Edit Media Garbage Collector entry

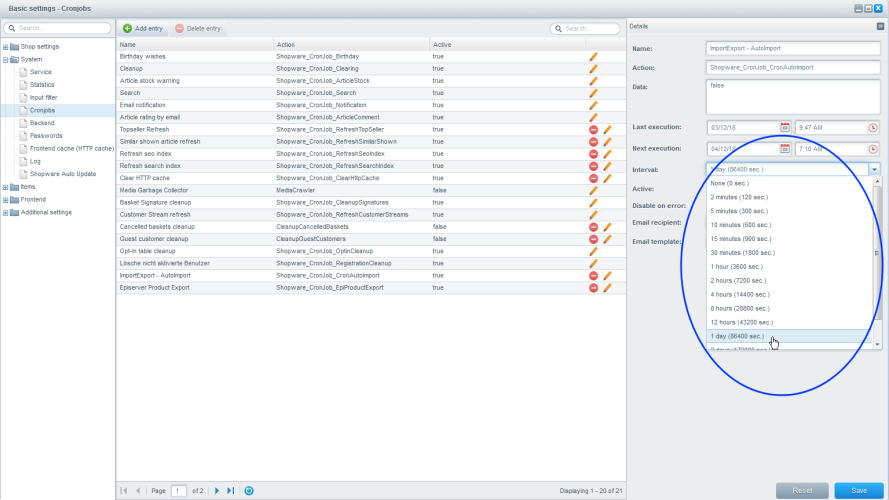(593, 190)
